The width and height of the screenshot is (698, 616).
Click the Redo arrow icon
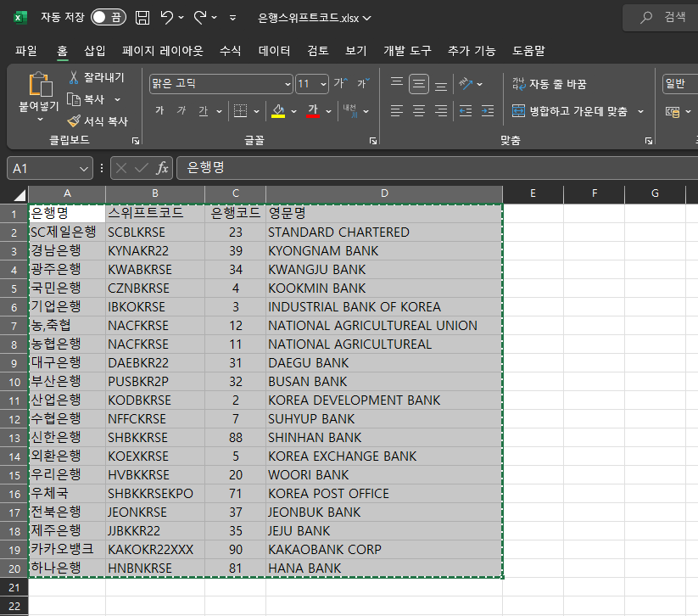point(200,18)
